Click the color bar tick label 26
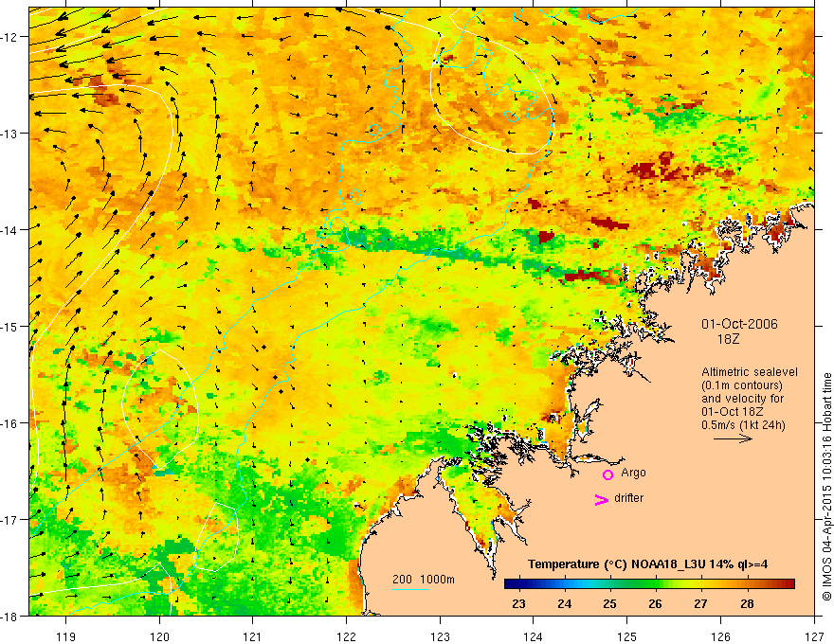This screenshot has height=644, width=834. (655, 603)
